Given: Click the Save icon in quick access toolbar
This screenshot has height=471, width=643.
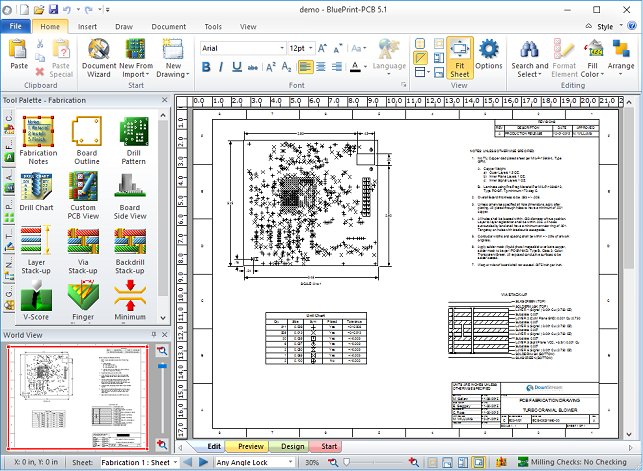Looking at the screenshot, I should 53,9.
